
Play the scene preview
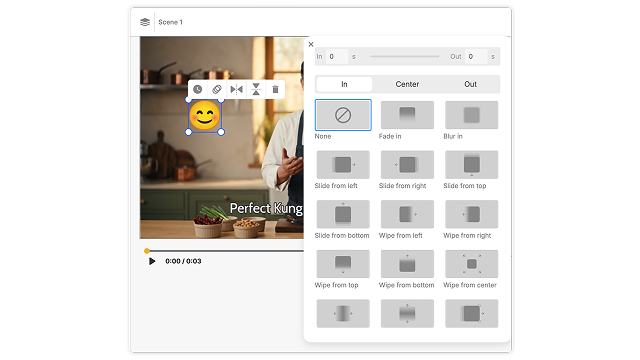(x=152, y=261)
